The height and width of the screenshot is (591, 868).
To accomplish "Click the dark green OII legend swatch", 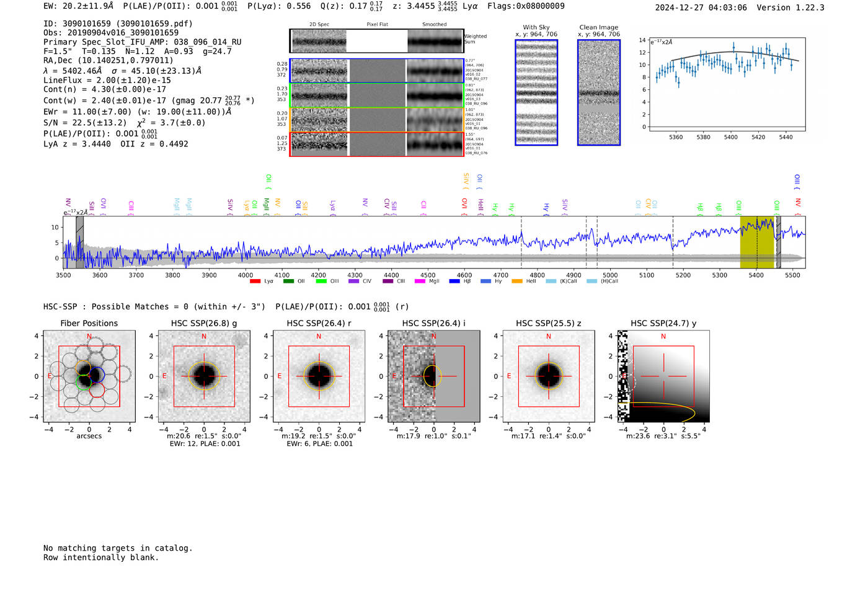I will (288, 282).
